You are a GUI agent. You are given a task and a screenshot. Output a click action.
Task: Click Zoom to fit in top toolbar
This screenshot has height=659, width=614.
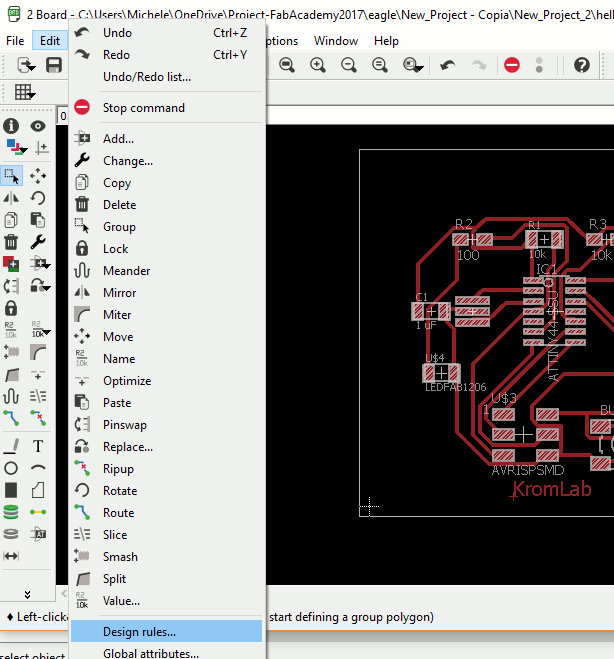point(287,65)
